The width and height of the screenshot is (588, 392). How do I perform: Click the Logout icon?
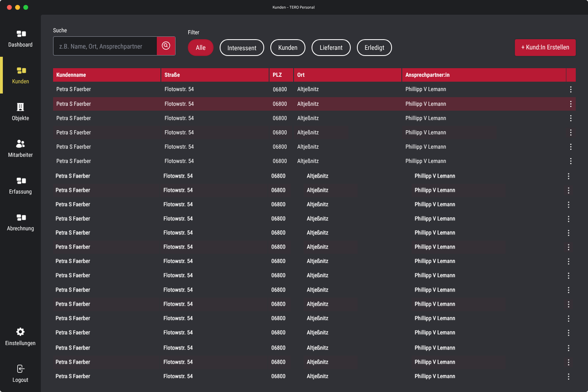pos(20,369)
